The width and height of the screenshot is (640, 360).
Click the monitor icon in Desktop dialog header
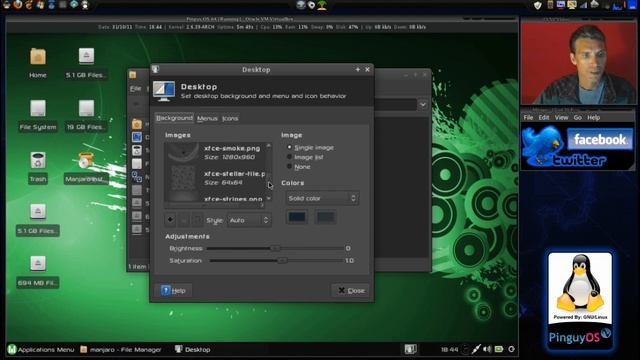click(164, 91)
